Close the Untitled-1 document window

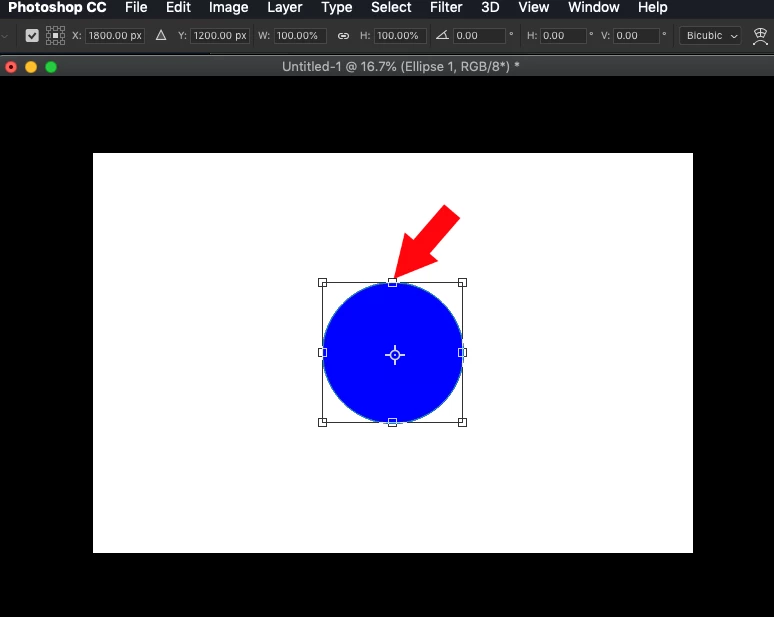pyautogui.click(x=11, y=67)
